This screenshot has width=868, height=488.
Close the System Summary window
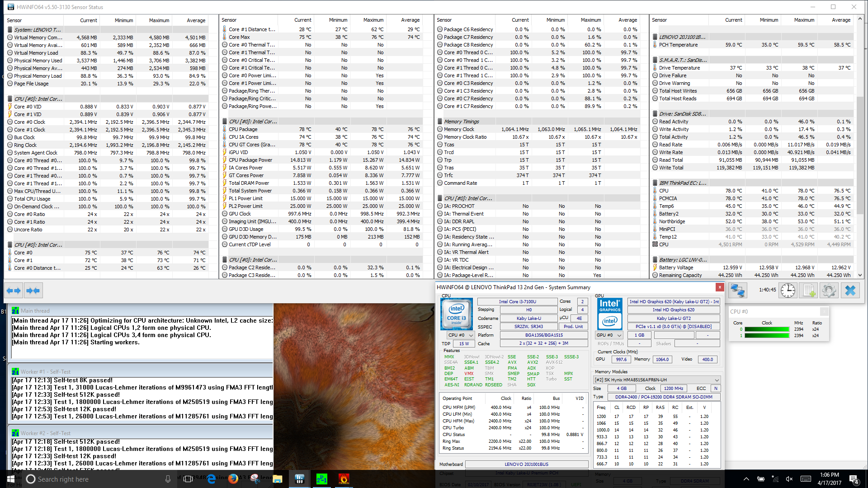719,287
